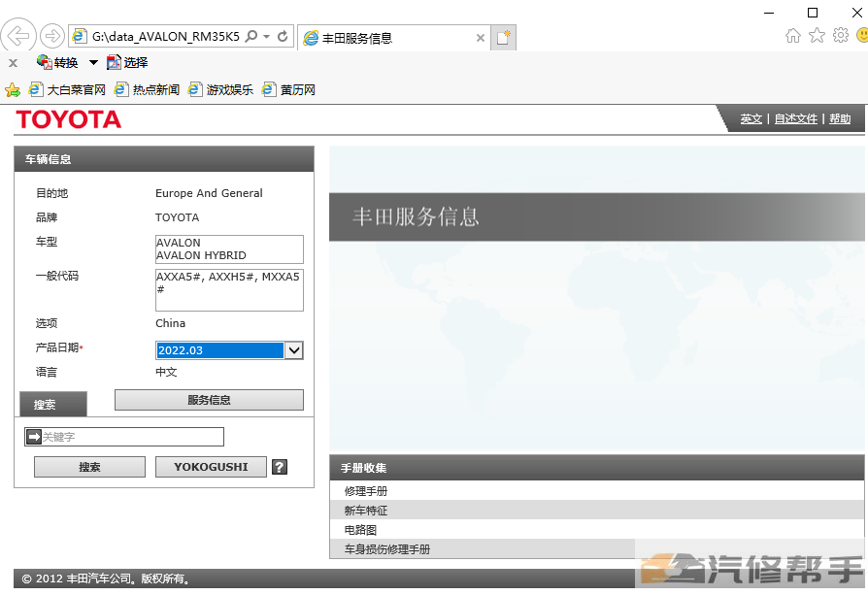Click the Refresh page icon
Image resolution: width=868 pixels, height=595 pixels.
pyautogui.click(x=283, y=37)
